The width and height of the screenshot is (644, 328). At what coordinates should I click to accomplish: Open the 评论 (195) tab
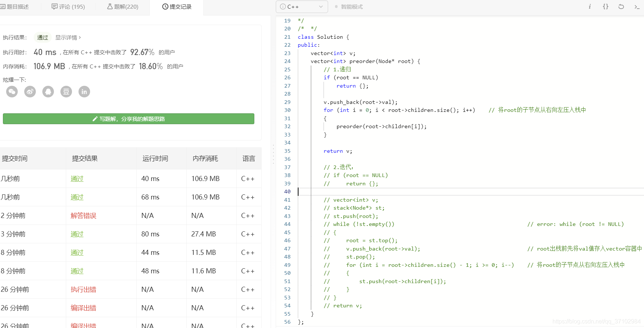click(x=68, y=7)
